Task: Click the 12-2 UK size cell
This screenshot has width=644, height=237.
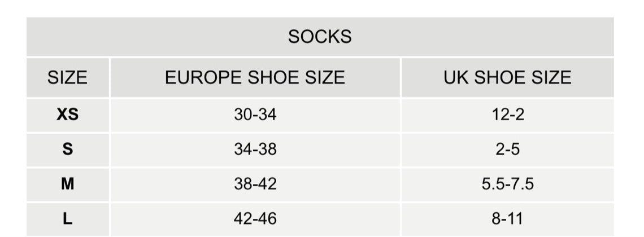Action: point(508,115)
